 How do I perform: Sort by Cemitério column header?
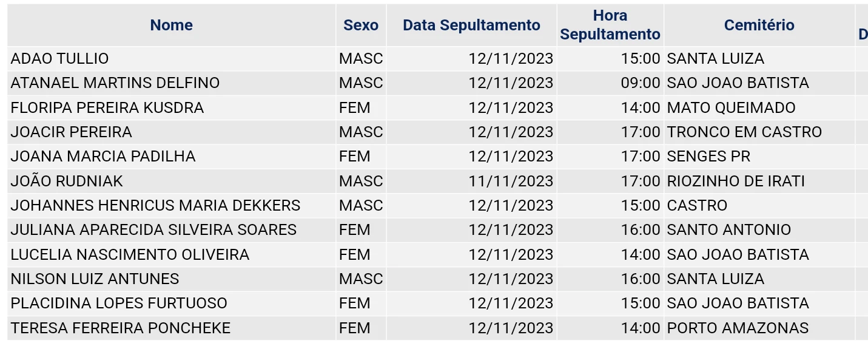(759, 25)
